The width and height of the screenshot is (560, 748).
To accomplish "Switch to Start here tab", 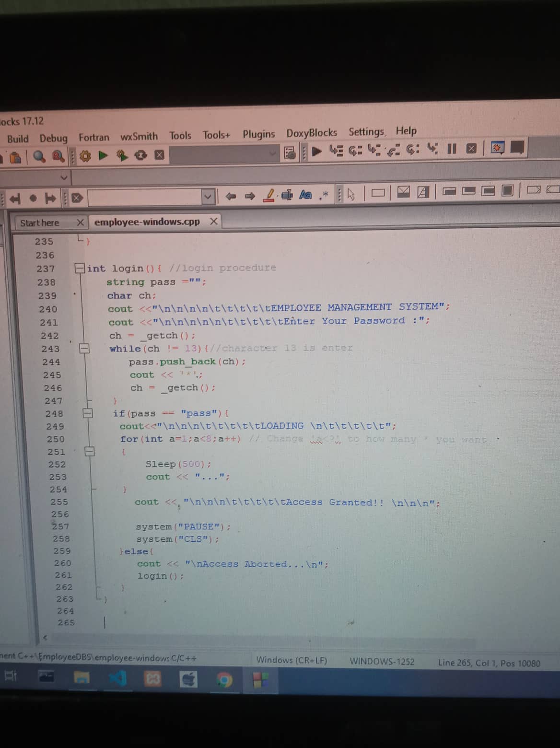I will (x=40, y=223).
